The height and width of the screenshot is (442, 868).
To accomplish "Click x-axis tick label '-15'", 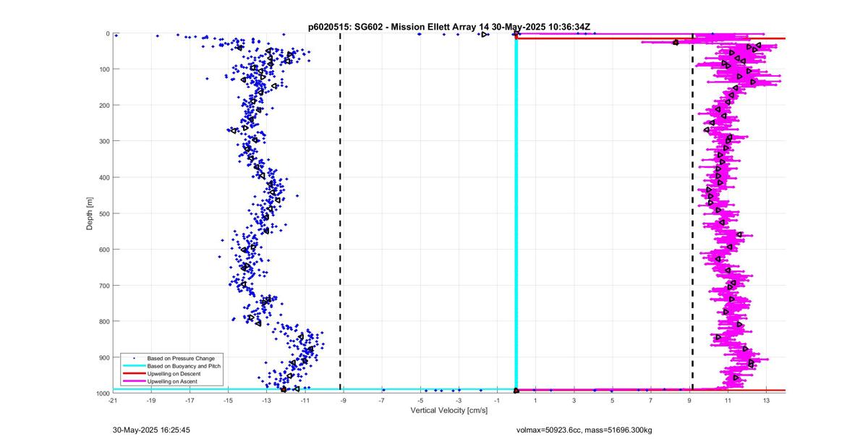I will [x=228, y=399].
